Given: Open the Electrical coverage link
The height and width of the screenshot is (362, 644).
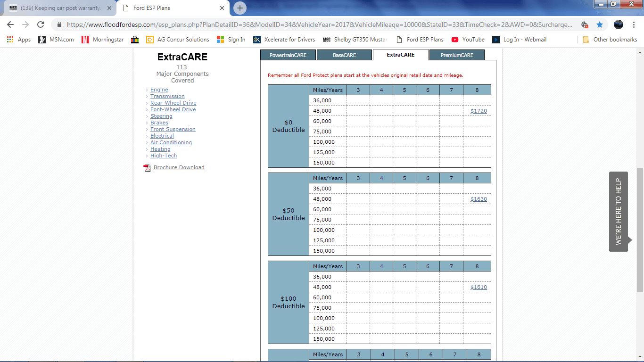Looking at the screenshot, I should point(162,136).
